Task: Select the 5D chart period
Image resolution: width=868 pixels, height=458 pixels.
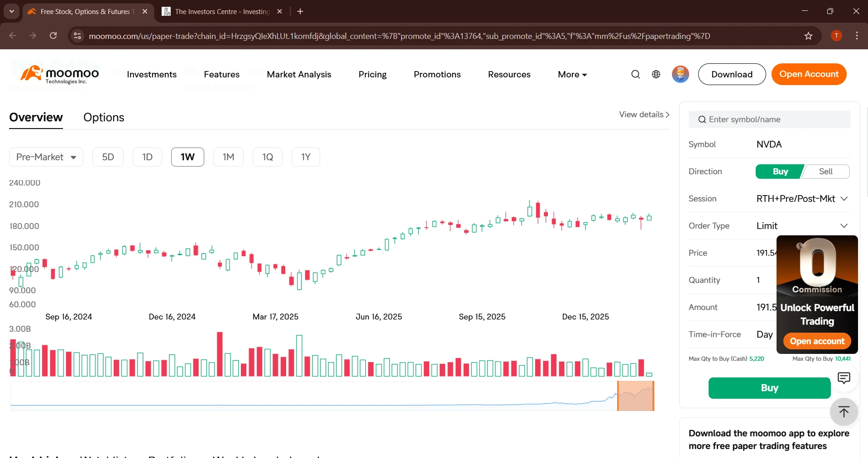Action: coord(108,157)
